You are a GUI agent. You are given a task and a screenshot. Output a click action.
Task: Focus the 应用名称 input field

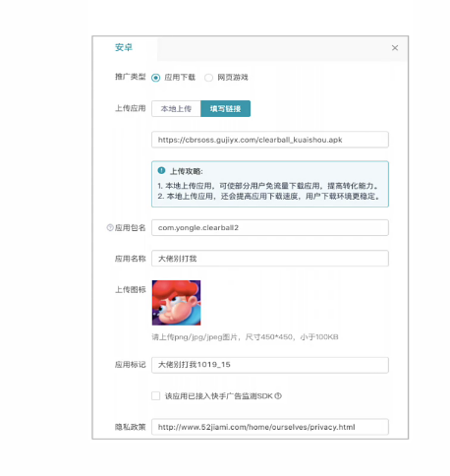pyautogui.click(x=270, y=259)
